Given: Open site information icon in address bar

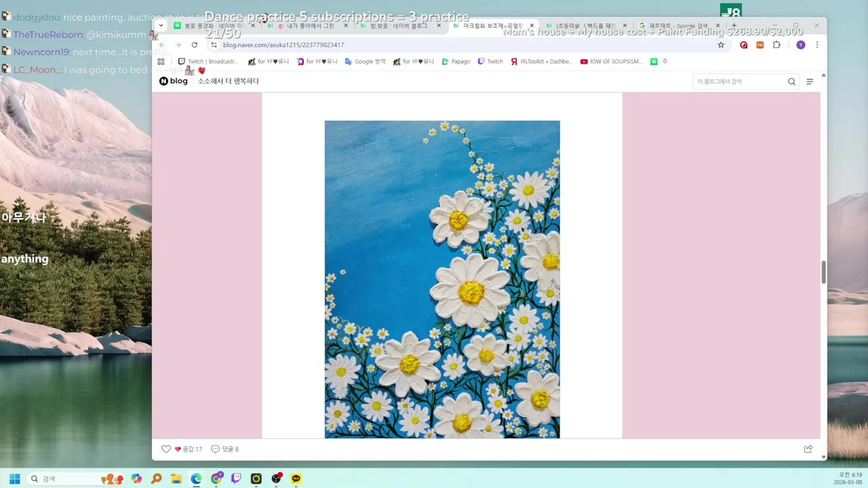Looking at the screenshot, I should (214, 45).
